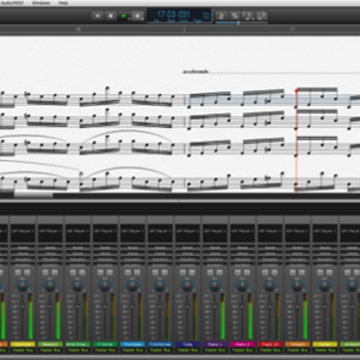Select the blue Trumpets track label
Viewport: 360px width, 360px height.
point(132,344)
